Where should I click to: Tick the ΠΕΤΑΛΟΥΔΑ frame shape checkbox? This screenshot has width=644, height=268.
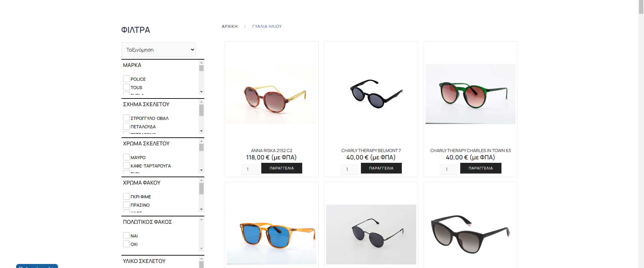pyautogui.click(x=126, y=126)
